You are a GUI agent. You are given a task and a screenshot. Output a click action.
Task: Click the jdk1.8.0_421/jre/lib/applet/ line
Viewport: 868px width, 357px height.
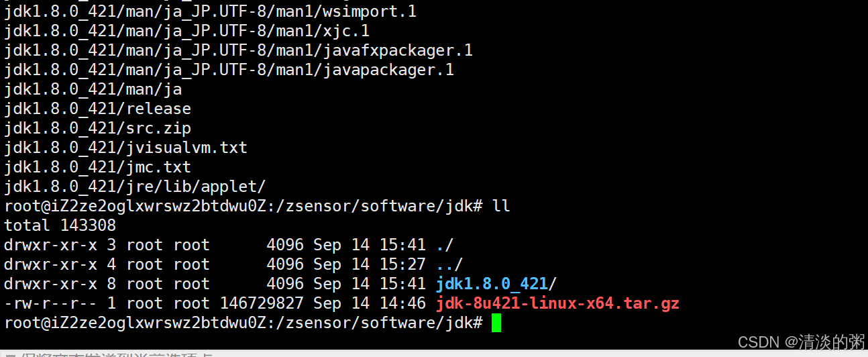pyautogui.click(x=135, y=187)
